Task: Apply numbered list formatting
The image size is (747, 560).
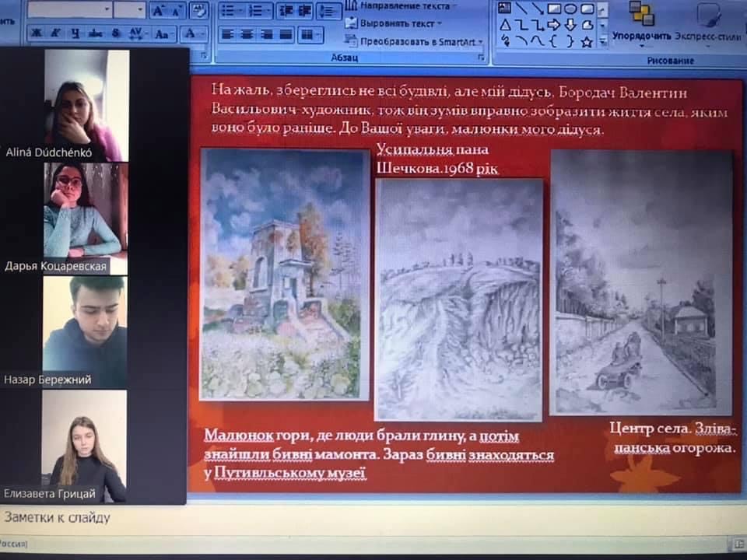Action: [258, 11]
